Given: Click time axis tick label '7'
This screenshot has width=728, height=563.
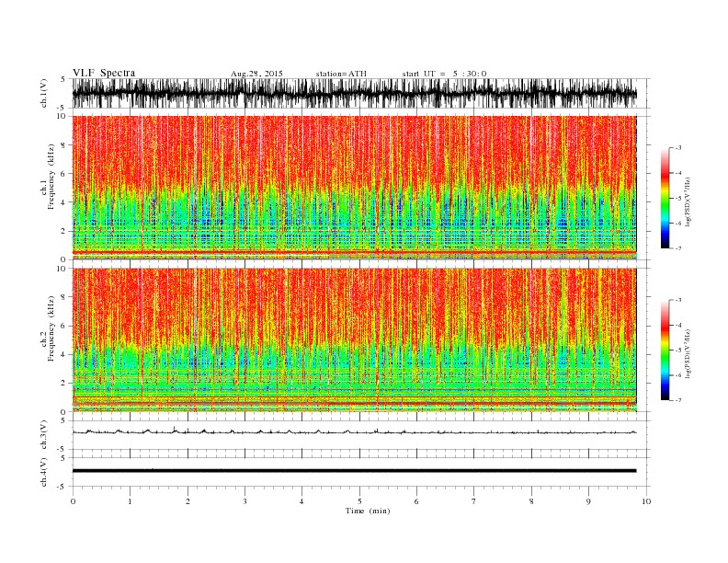Looking at the screenshot, I should click(474, 501).
